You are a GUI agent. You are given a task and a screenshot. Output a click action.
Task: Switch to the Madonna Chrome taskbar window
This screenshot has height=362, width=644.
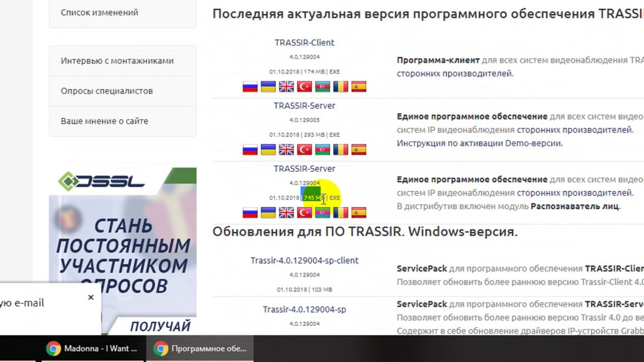[92, 348]
